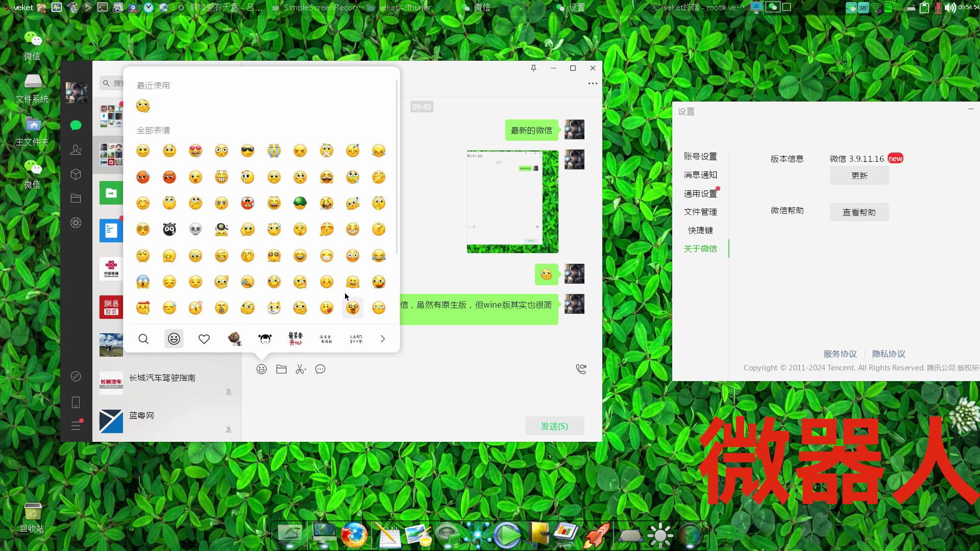980x551 pixels.
Task: Open the screenshot image in the chat
Action: tap(512, 202)
